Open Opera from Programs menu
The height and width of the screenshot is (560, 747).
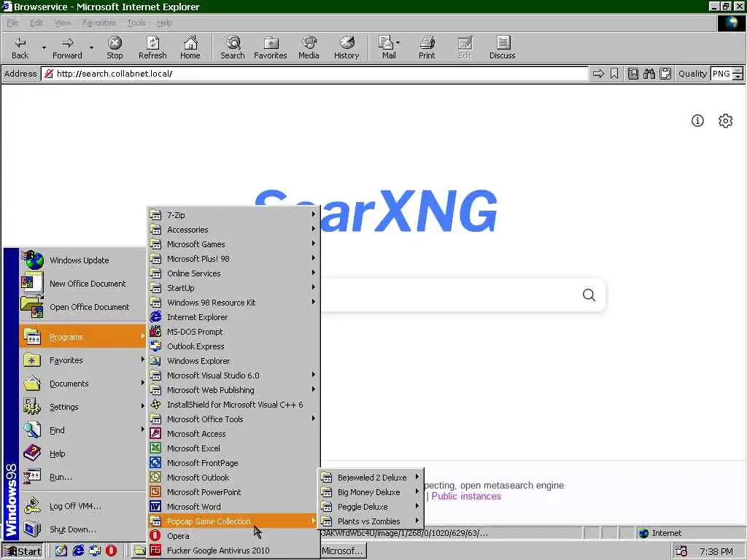click(x=233, y=536)
